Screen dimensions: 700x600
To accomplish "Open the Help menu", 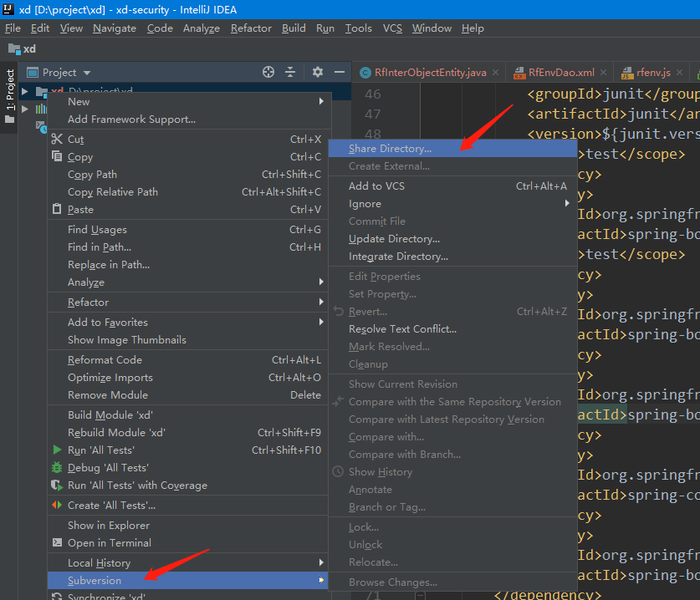I will click(x=473, y=28).
